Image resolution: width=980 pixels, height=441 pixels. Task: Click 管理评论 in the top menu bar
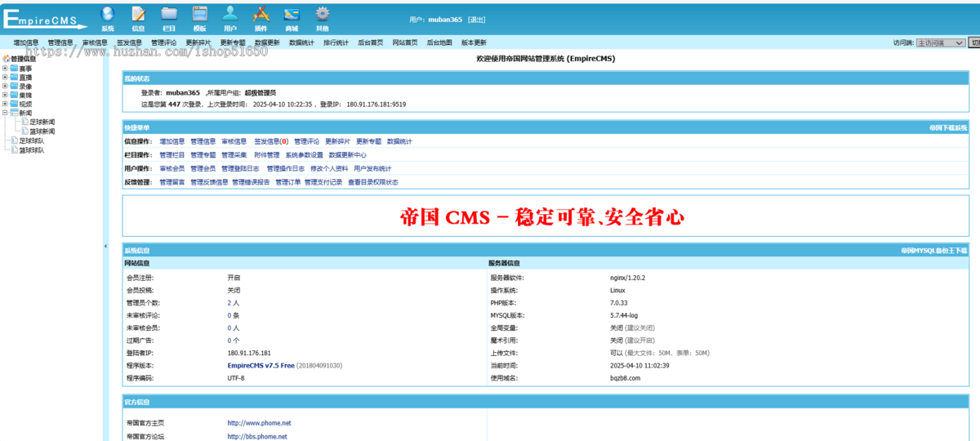click(x=163, y=42)
